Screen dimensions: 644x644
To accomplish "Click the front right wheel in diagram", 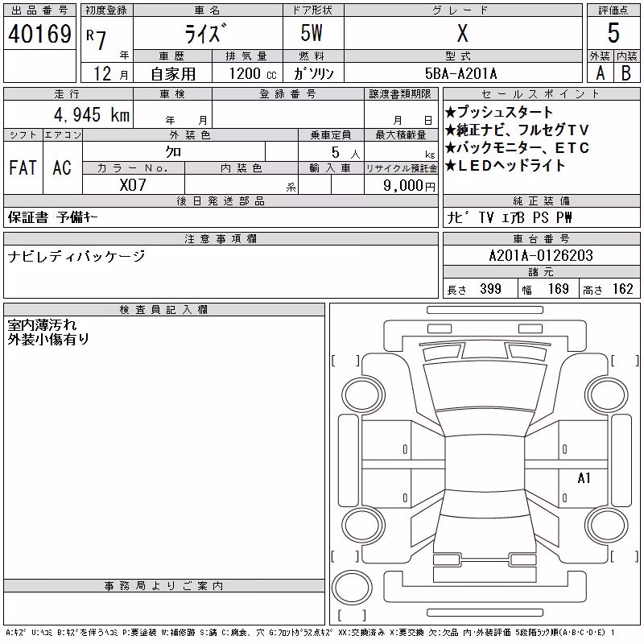I will point(606,395).
